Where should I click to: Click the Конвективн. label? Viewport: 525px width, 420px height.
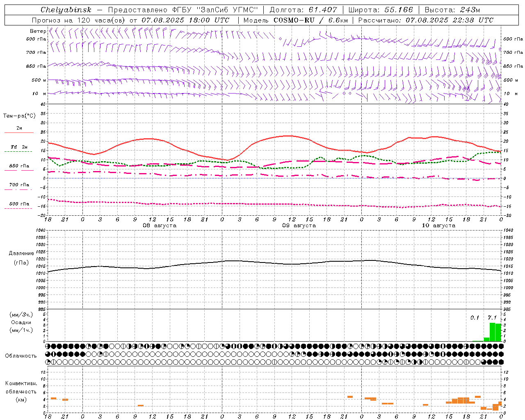pos(21,383)
